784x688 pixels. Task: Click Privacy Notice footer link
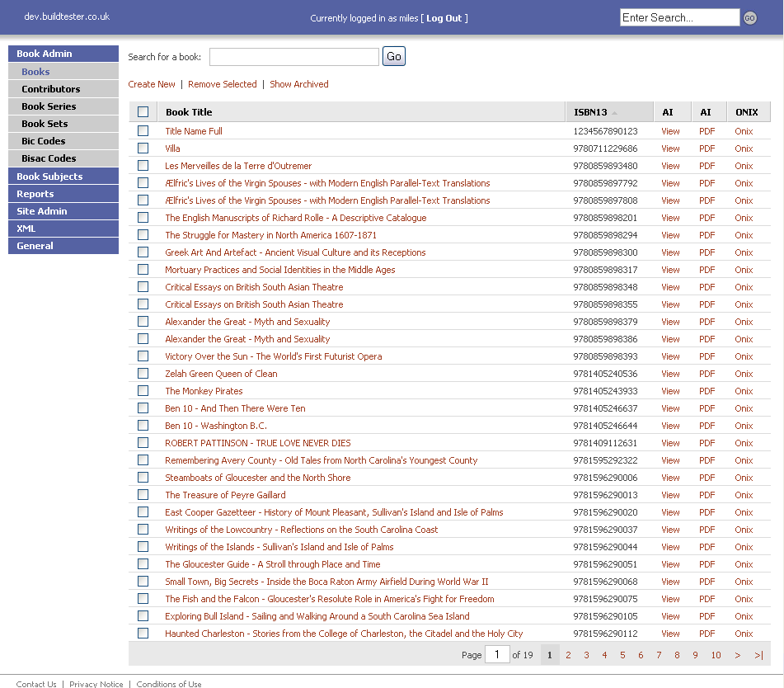tap(96, 684)
